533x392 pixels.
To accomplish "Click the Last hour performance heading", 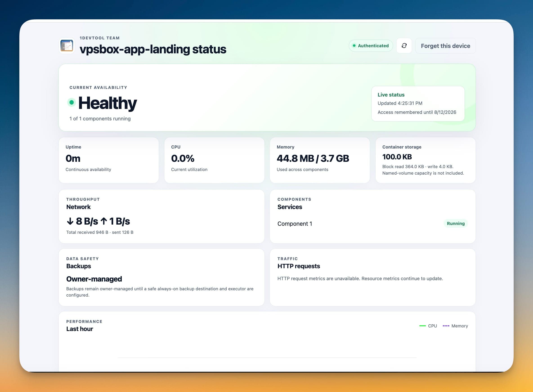I will (79, 329).
